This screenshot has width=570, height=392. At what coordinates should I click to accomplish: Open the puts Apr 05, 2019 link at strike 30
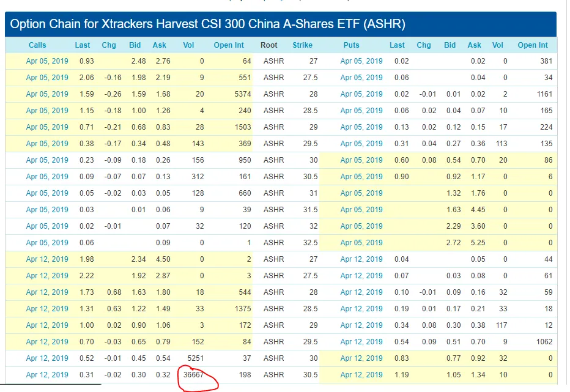pyautogui.click(x=361, y=160)
